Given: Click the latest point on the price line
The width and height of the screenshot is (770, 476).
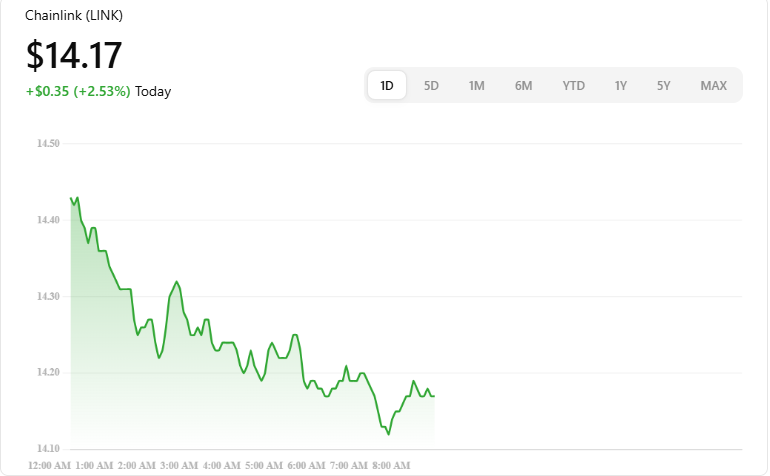Looking at the screenshot, I should (x=434, y=396).
